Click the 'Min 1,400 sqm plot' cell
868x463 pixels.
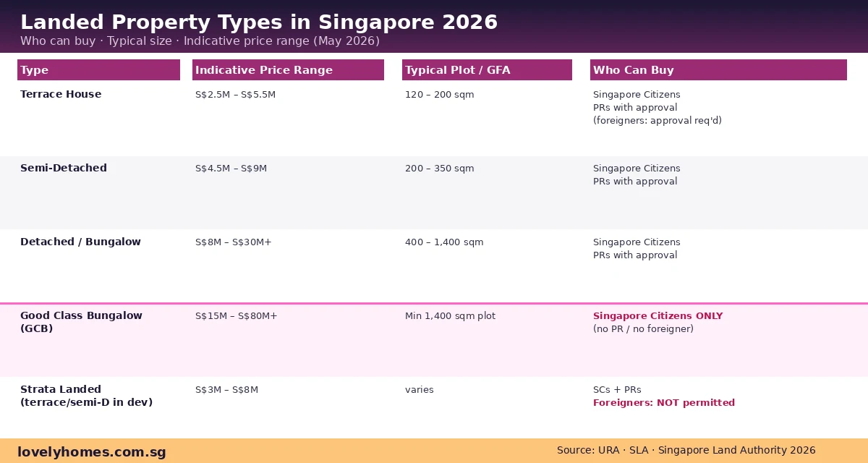pos(450,316)
